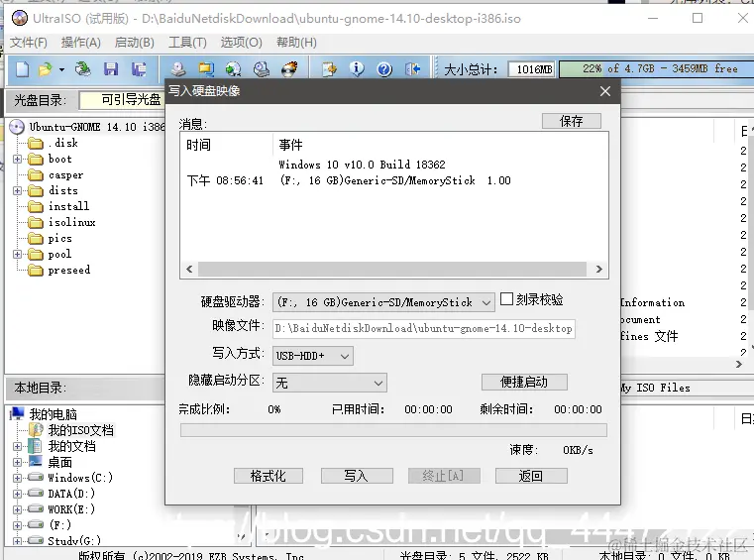Click the 可引导光盘 field

[122, 100]
